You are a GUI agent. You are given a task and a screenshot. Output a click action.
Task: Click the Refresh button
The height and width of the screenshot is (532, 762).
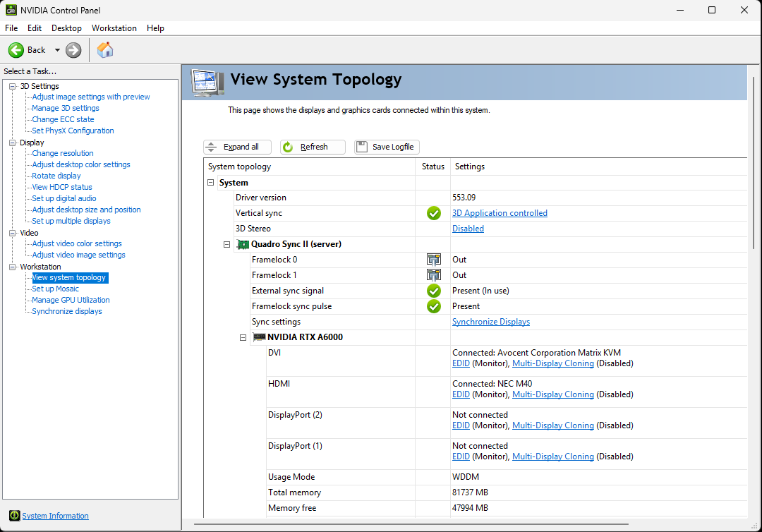click(x=313, y=147)
